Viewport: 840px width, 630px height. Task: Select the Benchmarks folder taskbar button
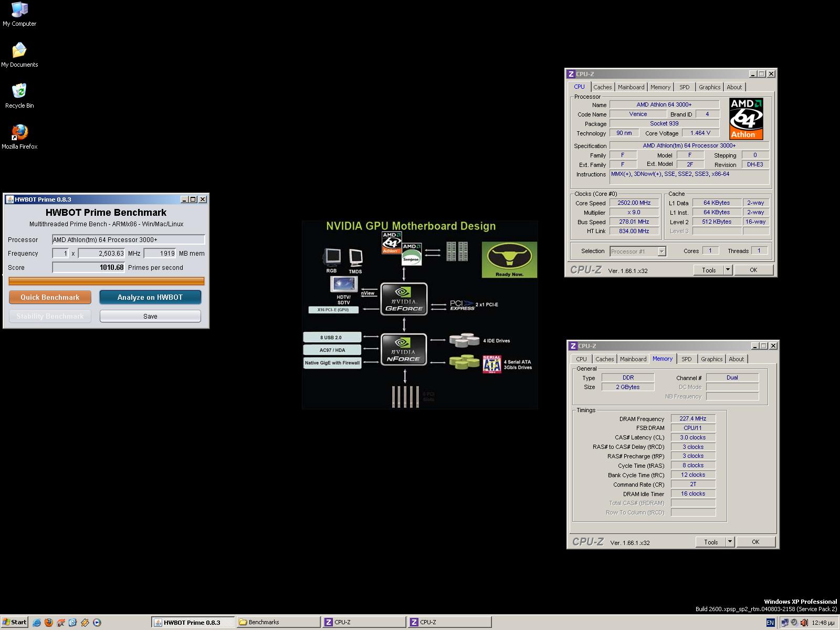click(x=278, y=623)
